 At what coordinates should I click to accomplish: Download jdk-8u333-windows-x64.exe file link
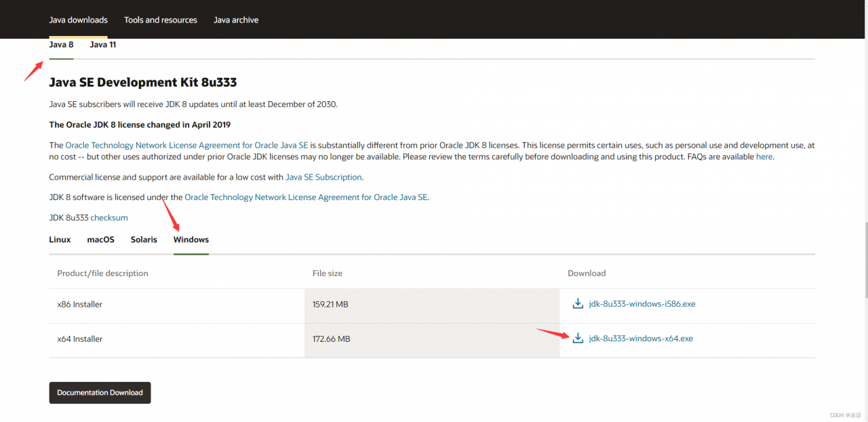tap(641, 339)
